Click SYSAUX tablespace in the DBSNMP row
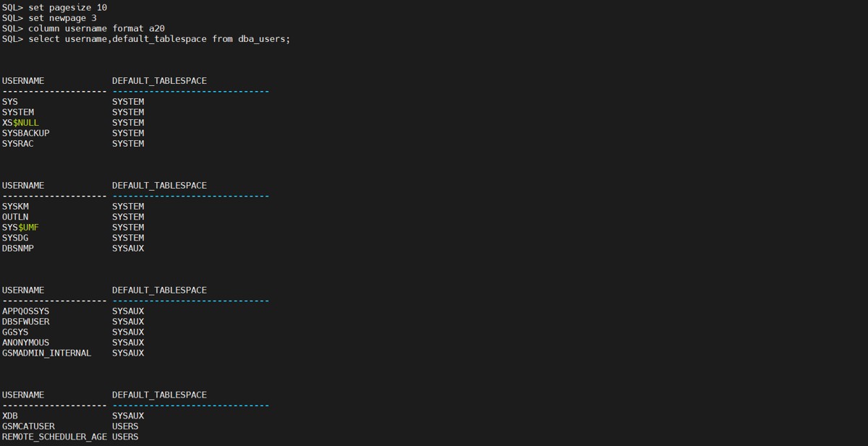 pyautogui.click(x=128, y=248)
